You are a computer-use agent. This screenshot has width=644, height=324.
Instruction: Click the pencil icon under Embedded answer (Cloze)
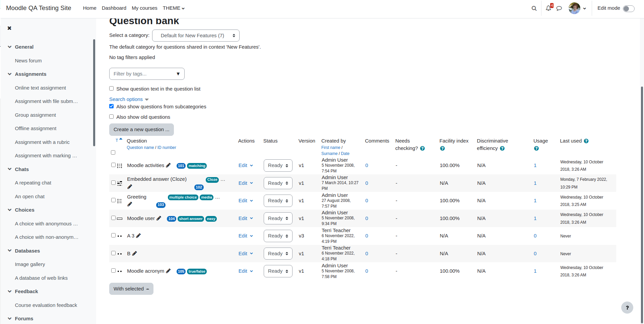130,187
